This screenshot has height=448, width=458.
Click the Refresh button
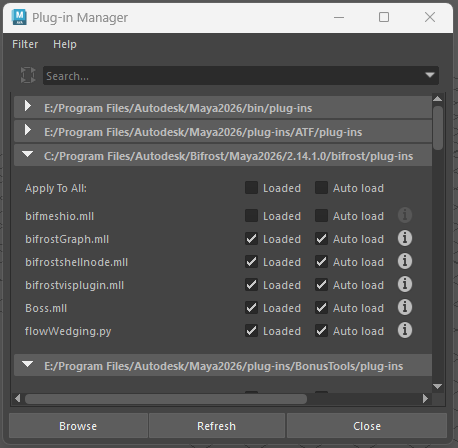pos(217,426)
